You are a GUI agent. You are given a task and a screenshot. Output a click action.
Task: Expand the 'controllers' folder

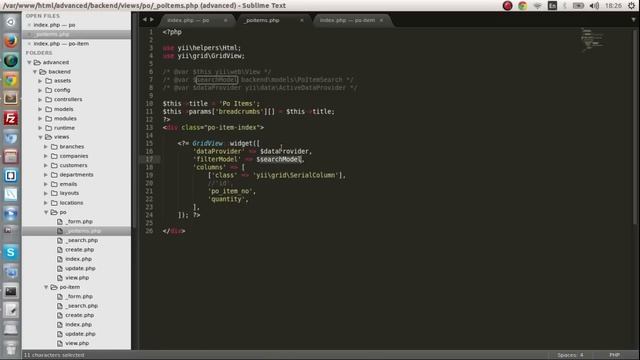pyautogui.click(x=40, y=100)
